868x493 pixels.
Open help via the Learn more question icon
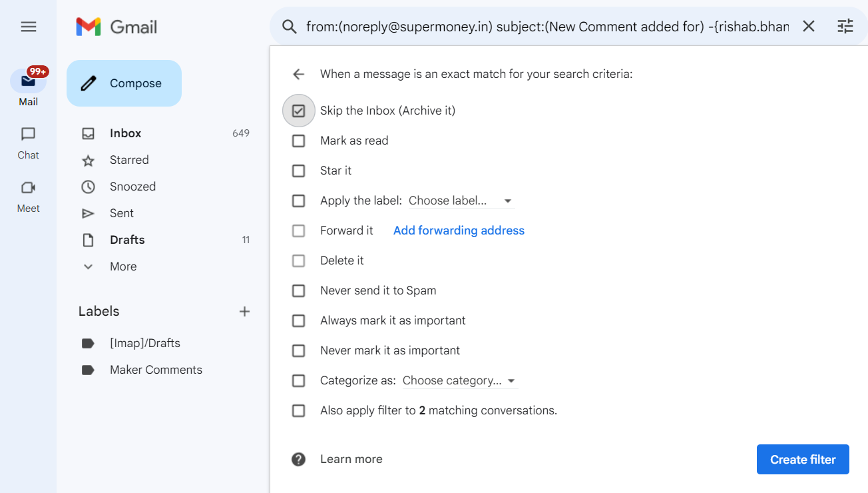pyautogui.click(x=298, y=459)
